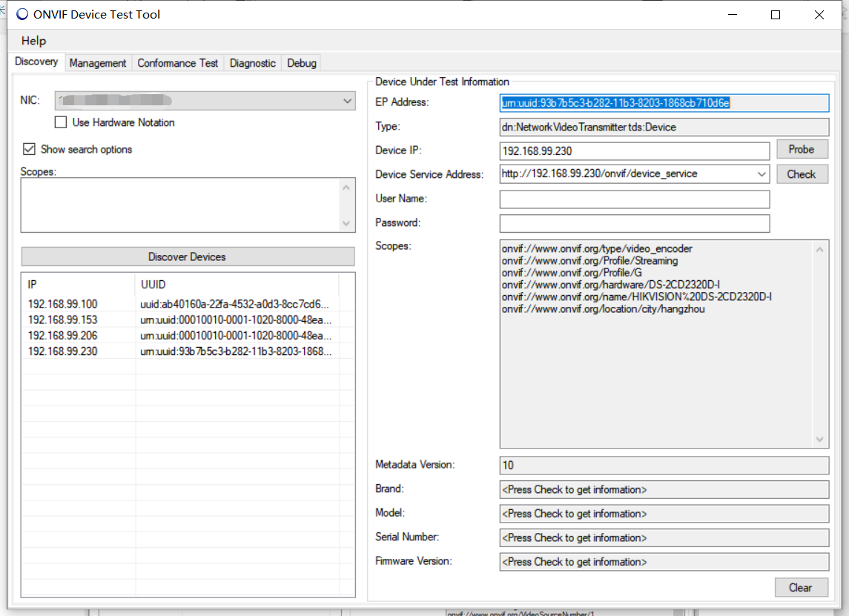This screenshot has width=849, height=616.
Task: Click the Clear button
Action: pos(801,588)
